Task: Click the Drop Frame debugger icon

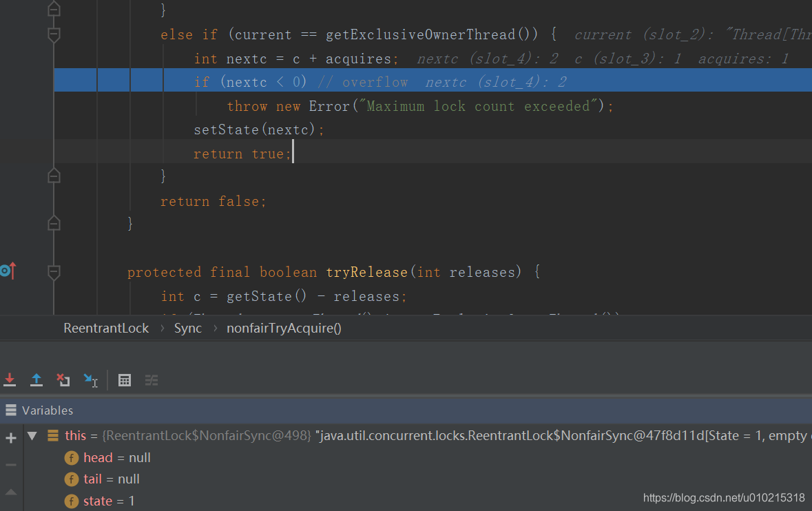Action: coord(63,380)
